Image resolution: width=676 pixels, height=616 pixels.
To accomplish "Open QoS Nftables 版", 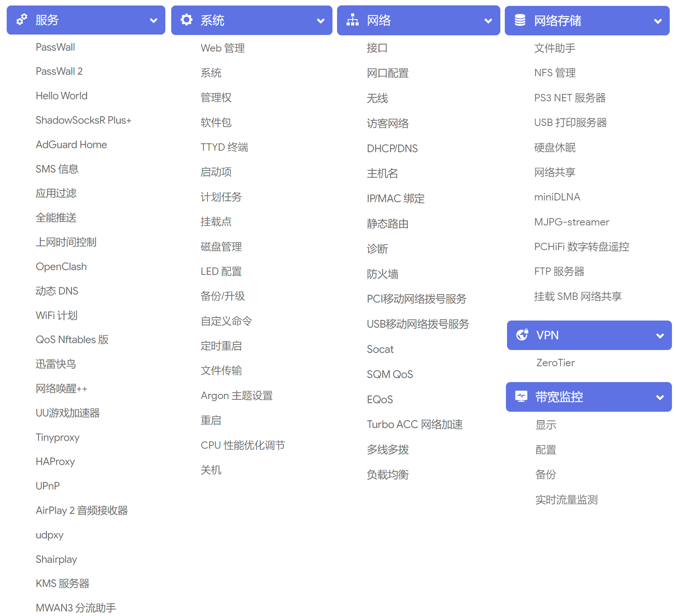I will point(72,339).
